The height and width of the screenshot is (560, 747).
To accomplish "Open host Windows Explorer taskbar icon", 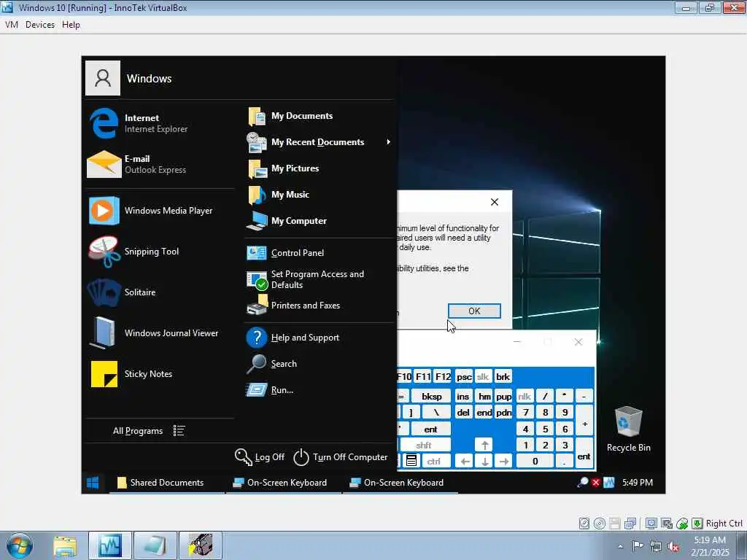I will point(65,545).
